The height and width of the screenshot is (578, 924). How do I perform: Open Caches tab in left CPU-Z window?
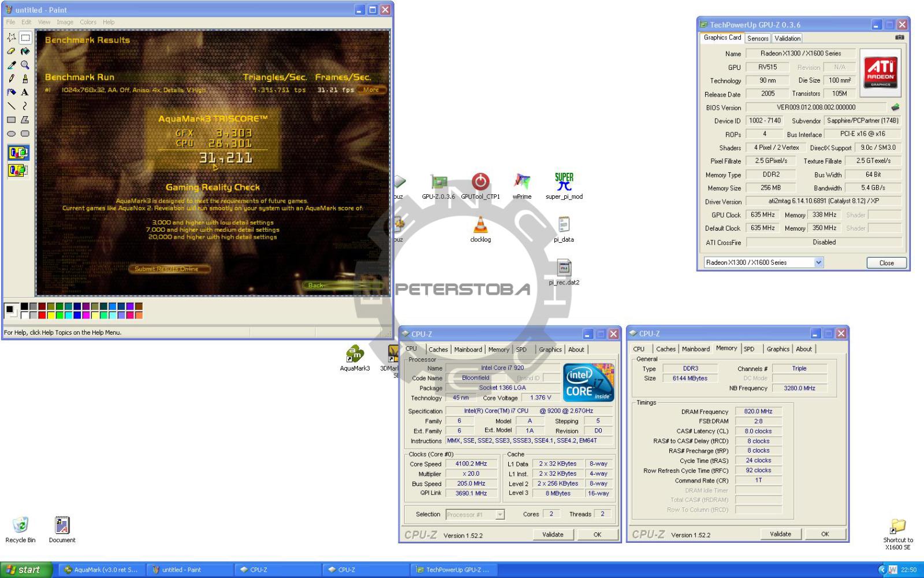[438, 350]
